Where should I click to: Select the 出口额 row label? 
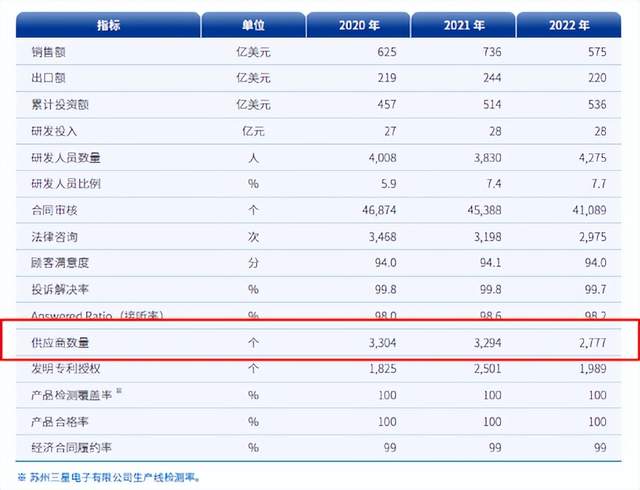pos(49,78)
